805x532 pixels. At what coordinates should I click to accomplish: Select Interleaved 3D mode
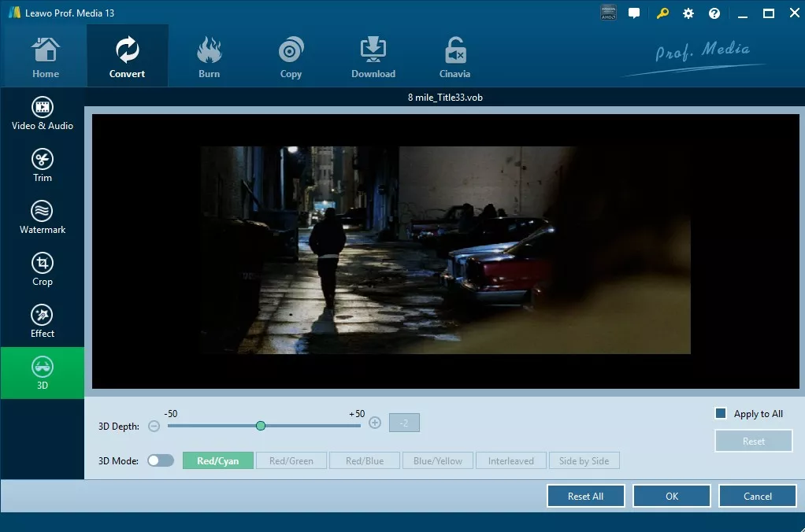click(x=511, y=460)
